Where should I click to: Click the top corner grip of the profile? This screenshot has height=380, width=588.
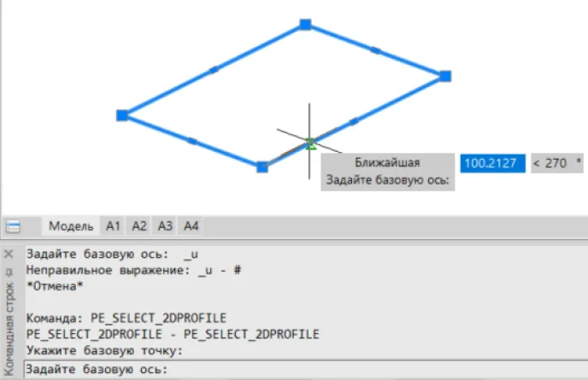[x=305, y=25]
